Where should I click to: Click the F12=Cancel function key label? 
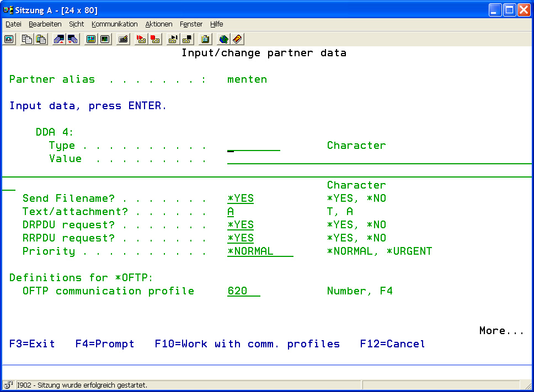tap(392, 344)
